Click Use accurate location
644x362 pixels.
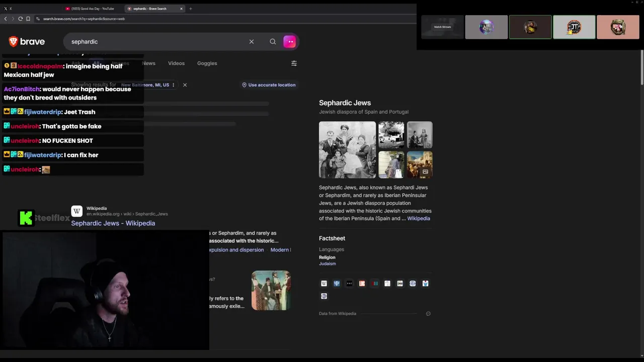pos(269,85)
